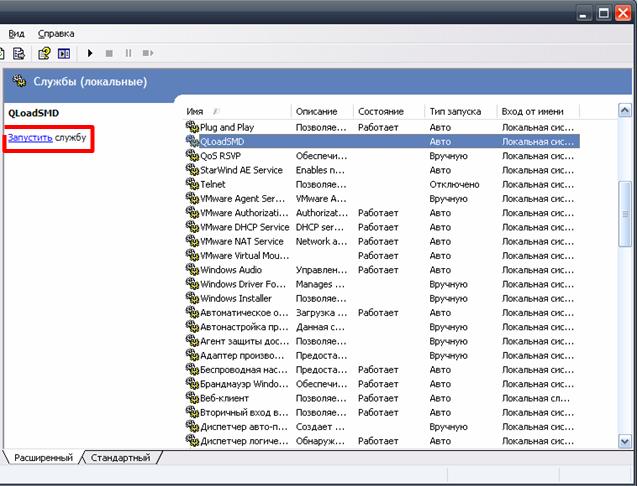Toggle the console tree pane toolbar icon
The image size is (638, 486).
click(64, 53)
